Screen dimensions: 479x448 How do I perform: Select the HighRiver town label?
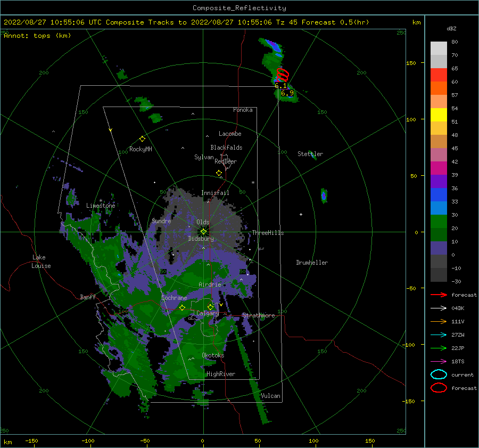click(221, 374)
